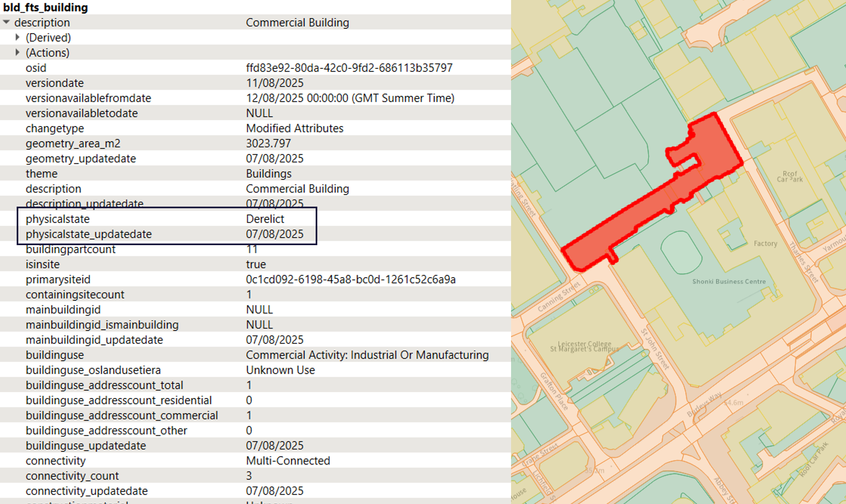This screenshot has width=846, height=504.
Task: Expand the (Actions) section
Action: [17, 52]
